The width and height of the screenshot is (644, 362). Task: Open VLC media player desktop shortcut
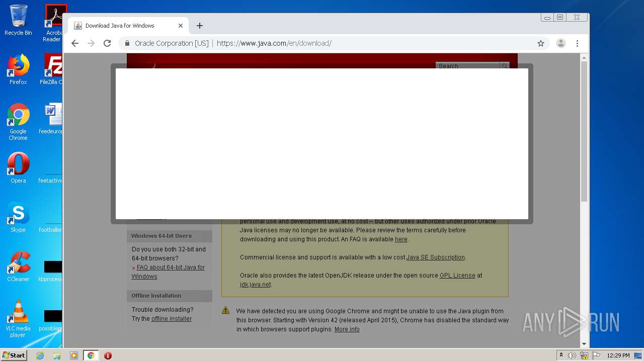(18, 319)
